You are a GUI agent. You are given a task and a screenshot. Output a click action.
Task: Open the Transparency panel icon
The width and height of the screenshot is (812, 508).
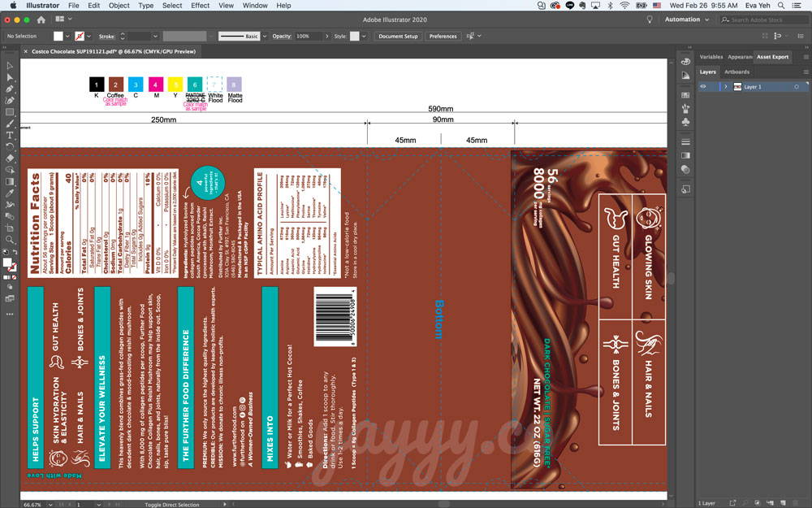pos(685,169)
